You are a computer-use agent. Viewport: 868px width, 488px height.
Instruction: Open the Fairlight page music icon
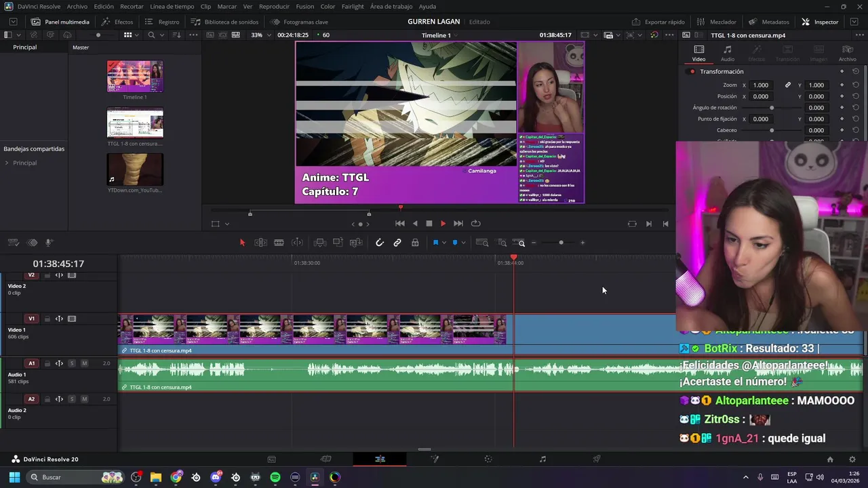click(x=542, y=459)
